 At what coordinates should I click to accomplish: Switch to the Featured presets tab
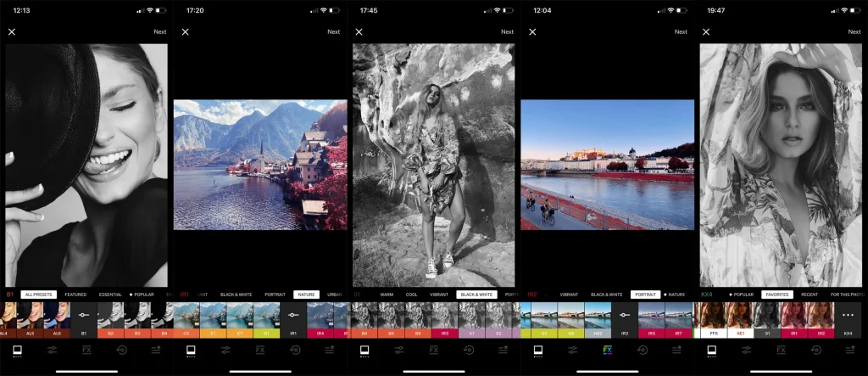pyautogui.click(x=75, y=295)
